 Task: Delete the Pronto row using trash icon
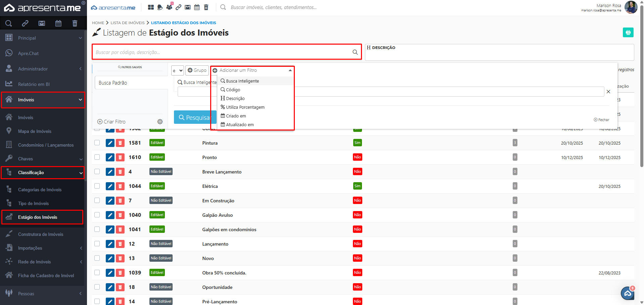120,157
